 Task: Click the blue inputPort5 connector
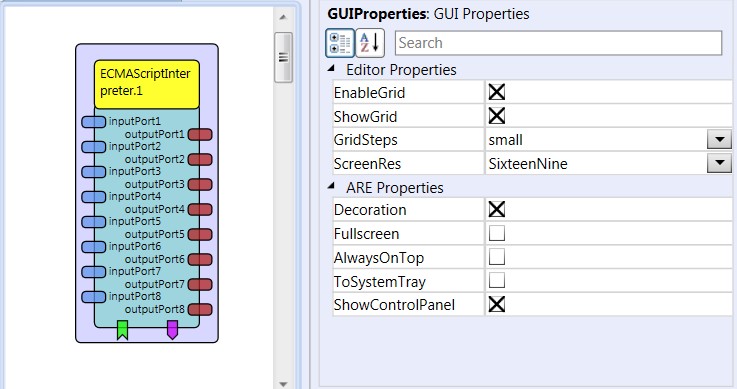click(x=94, y=222)
